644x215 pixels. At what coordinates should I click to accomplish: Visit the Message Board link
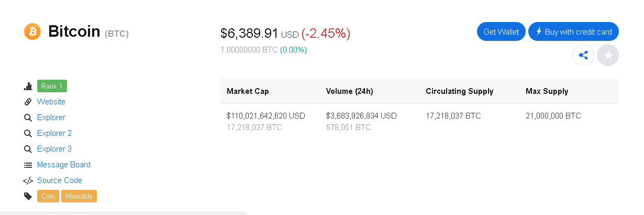coord(64,165)
